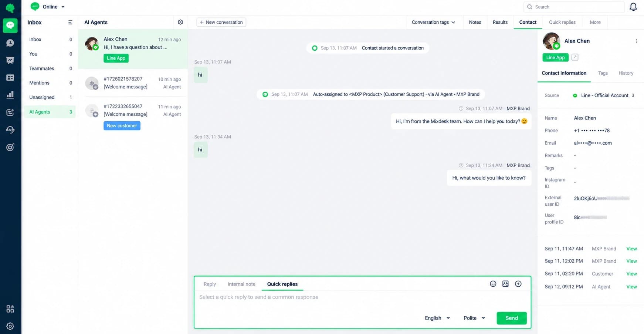Click the plus circle icon in reply toolbar

click(518, 284)
